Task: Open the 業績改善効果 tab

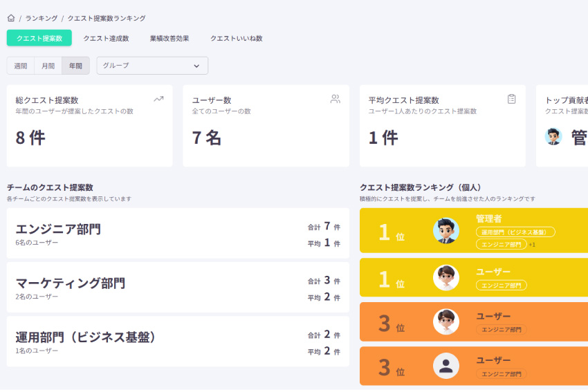Action: pos(169,38)
